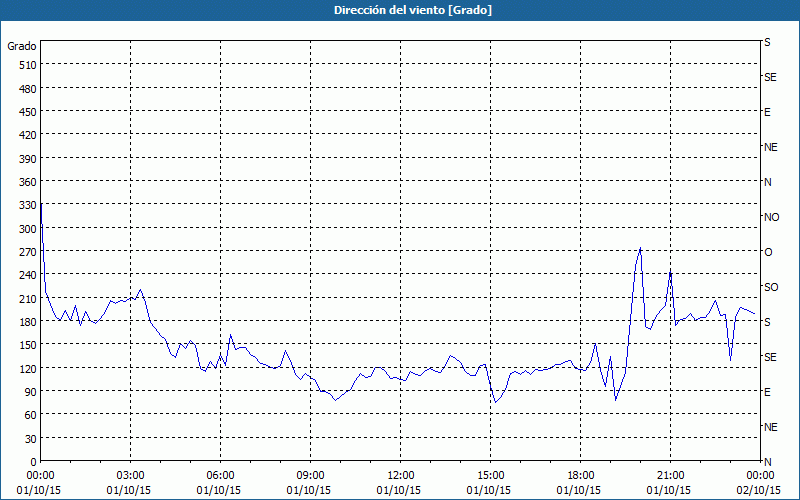Image resolution: width=800 pixels, height=500 pixels.
Task: Click the 21:00 time axis label
Action: coord(670,476)
